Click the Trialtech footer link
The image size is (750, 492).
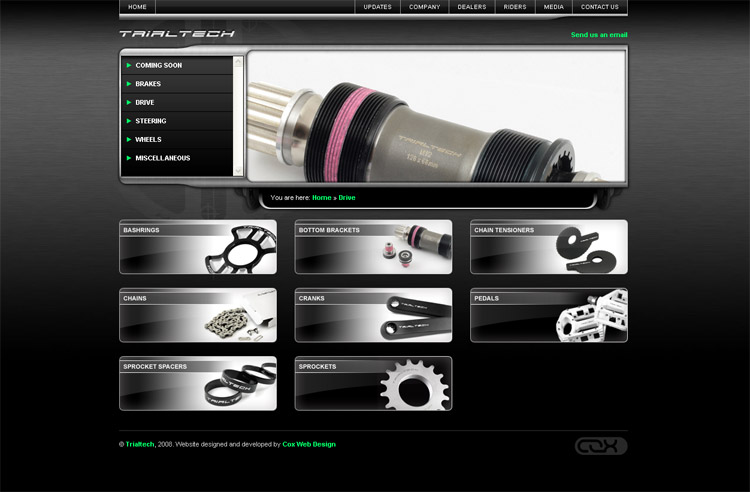[140, 444]
